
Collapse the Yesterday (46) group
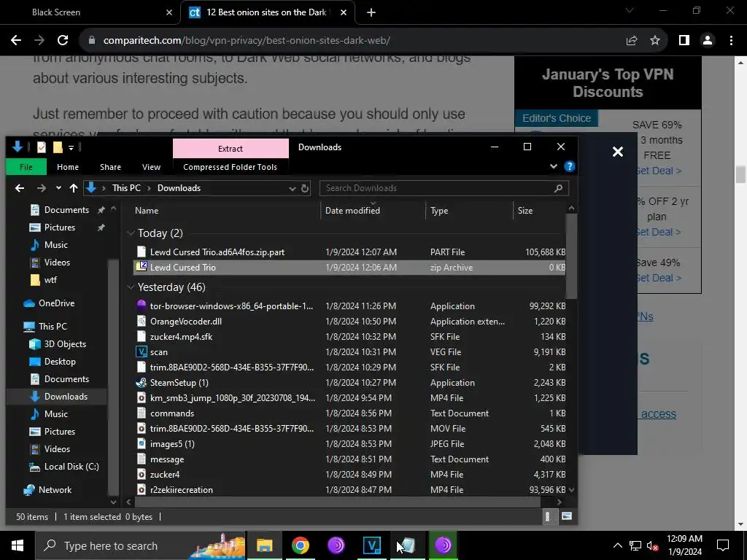[131, 287]
